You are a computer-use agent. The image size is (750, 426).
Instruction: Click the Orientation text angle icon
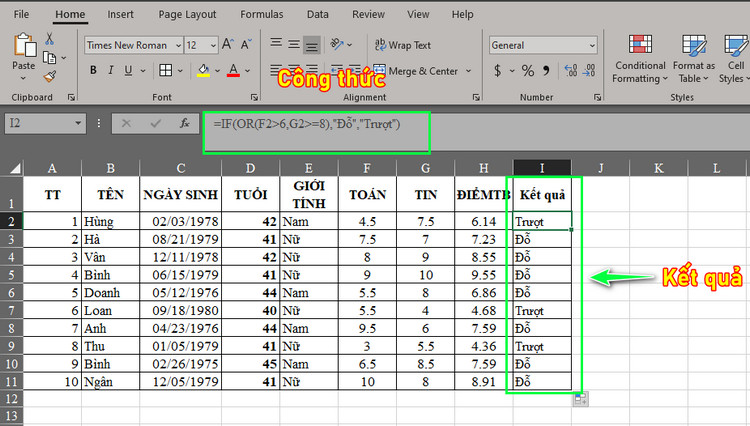(x=337, y=44)
